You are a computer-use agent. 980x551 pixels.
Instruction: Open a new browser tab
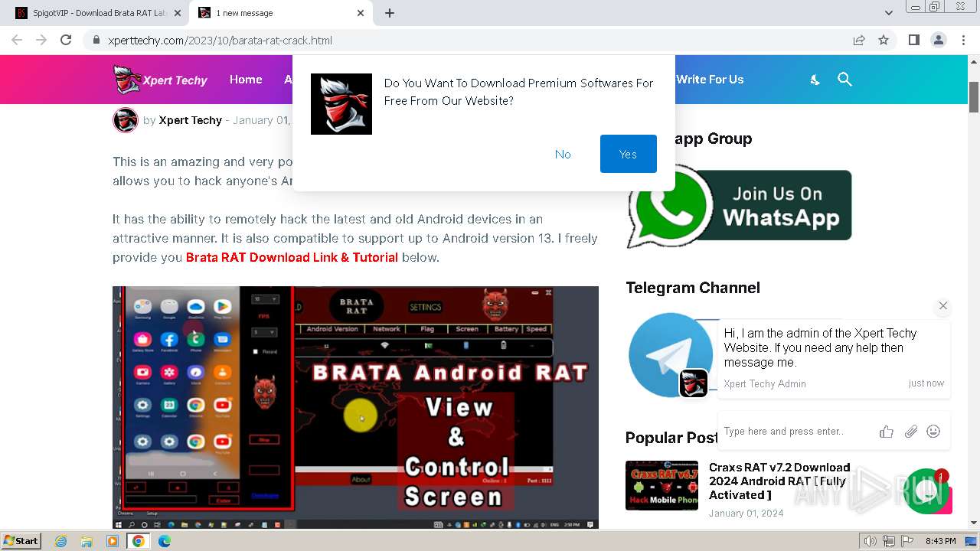click(x=390, y=13)
